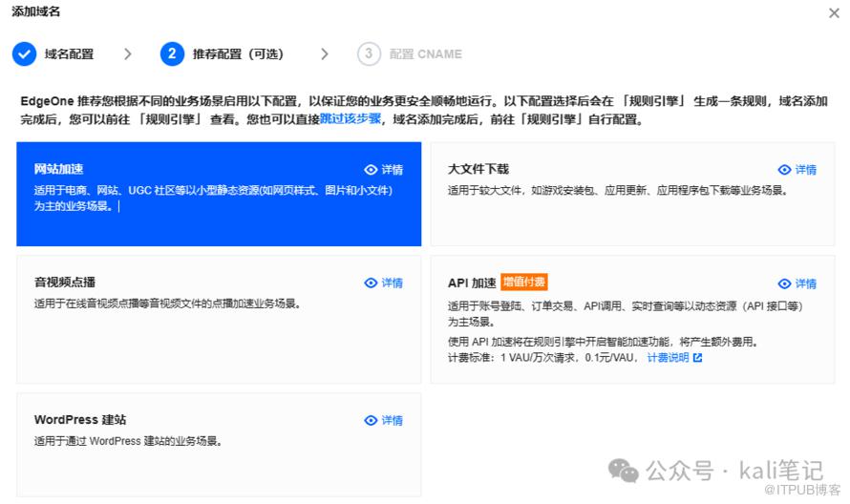Click text 使用 API 加速将在规则引擎中开启智能加速功能
Image resolution: width=850 pixels, height=504 pixels.
pos(603,342)
